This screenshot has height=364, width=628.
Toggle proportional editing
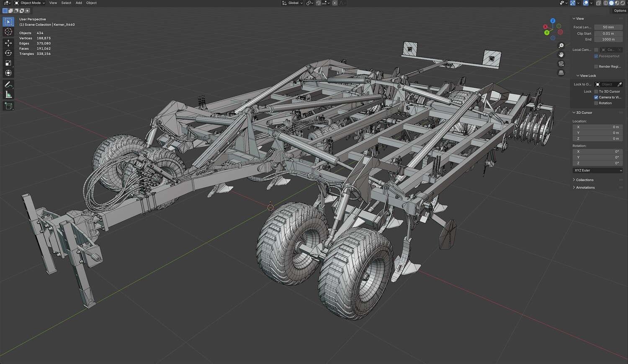click(335, 3)
